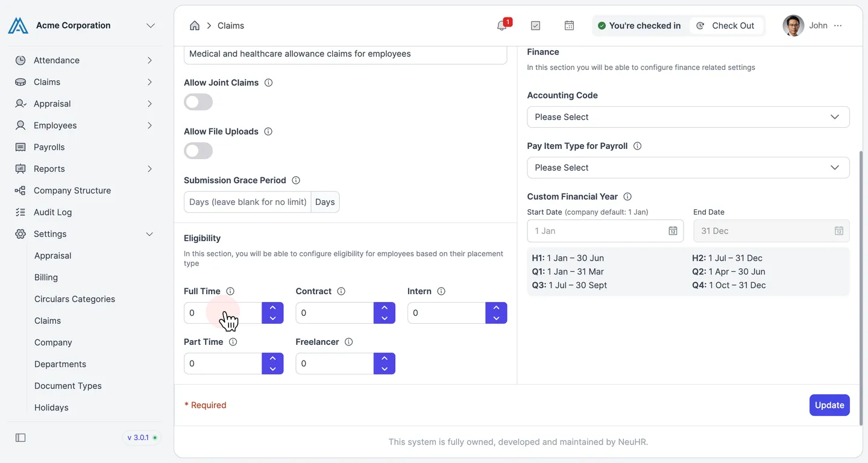Click info icon beside Pay Item Type for Payroll
The height and width of the screenshot is (463, 868).
pyautogui.click(x=638, y=146)
